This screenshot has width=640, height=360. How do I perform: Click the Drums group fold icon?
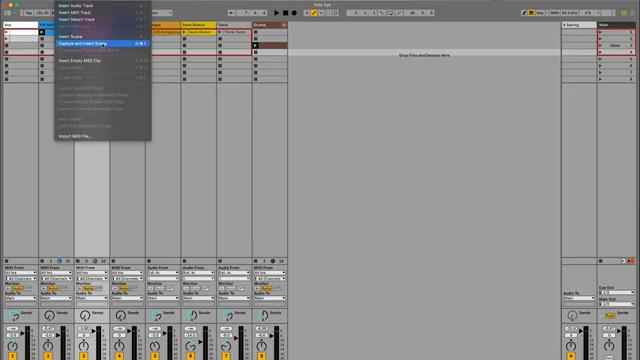pos(284,25)
